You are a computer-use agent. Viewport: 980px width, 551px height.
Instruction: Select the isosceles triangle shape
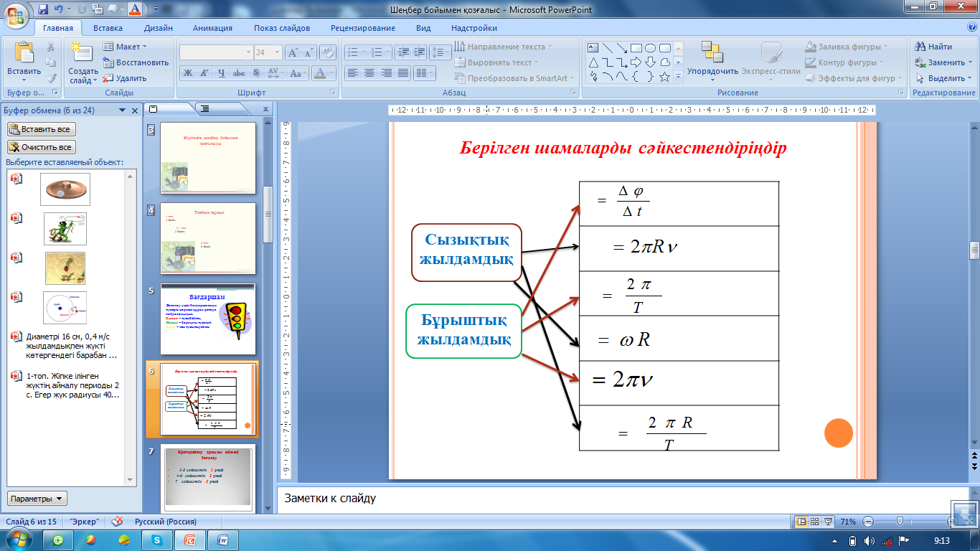593,62
